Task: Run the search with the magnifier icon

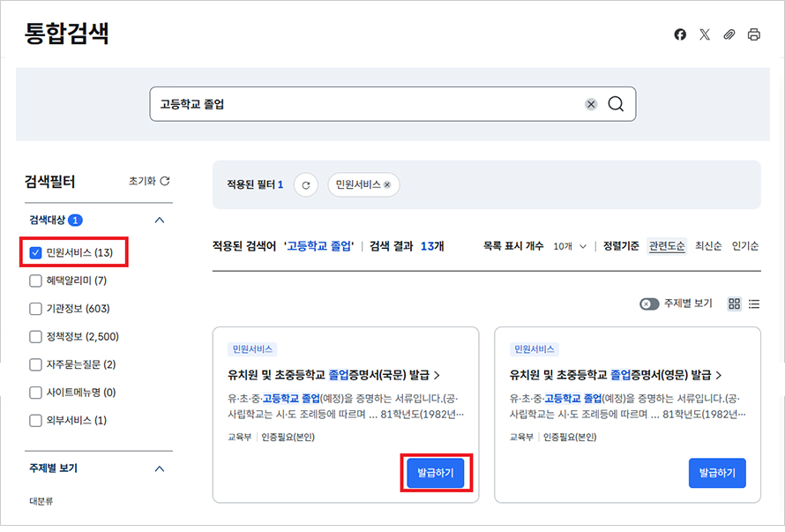Action: 616,104
